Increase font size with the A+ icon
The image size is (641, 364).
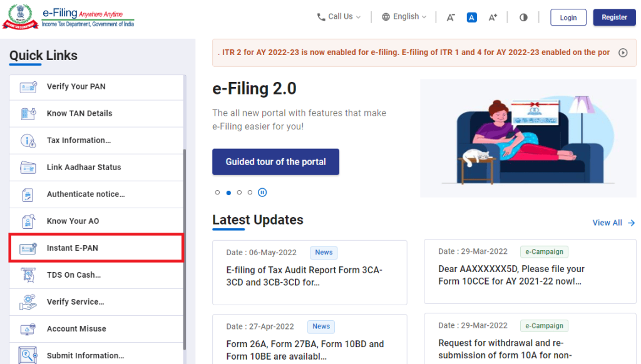point(493,17)
